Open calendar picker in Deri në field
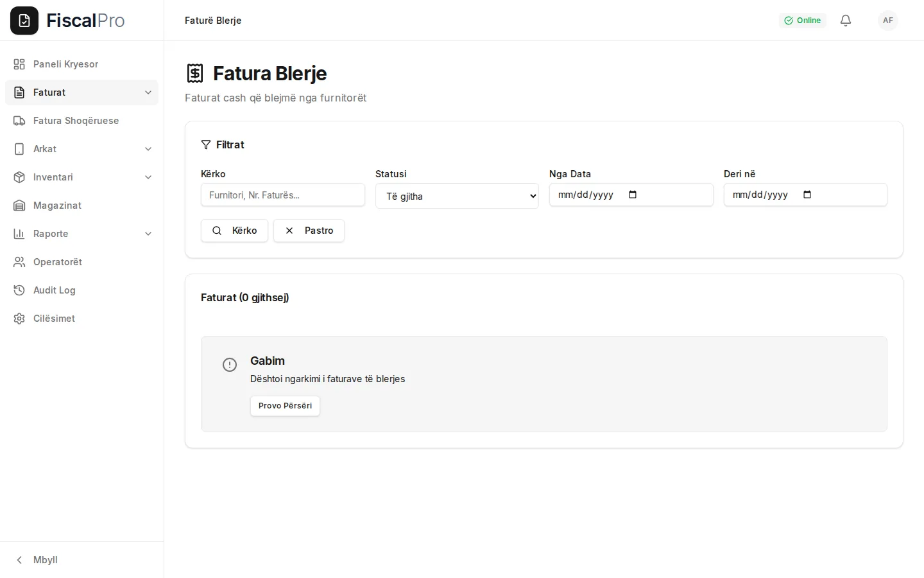The height and width of the screenshot is (578, 924). coord(807,195)
